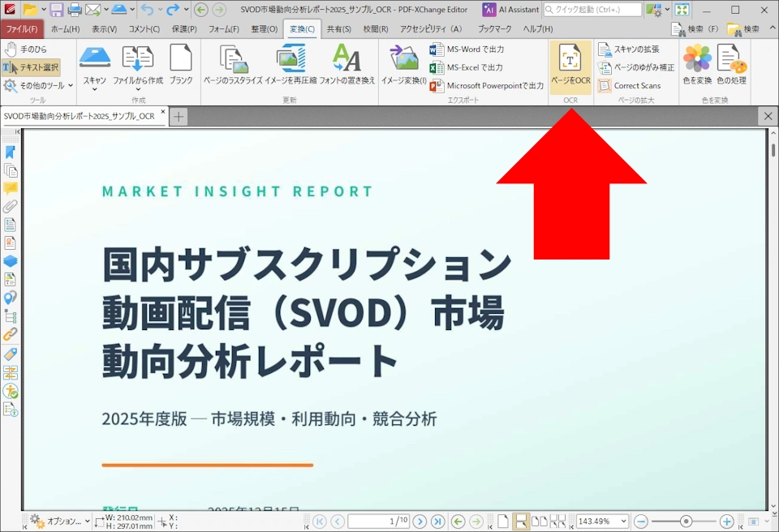Open the accessibility checker sidebar icon
Screen dimensions: 779x532
[10, 391]
